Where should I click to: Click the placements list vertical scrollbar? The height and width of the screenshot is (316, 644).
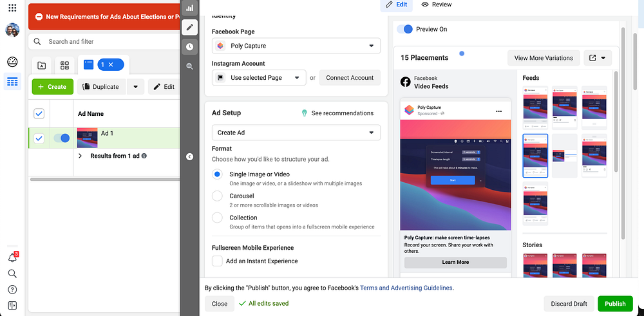pos(616,122)
